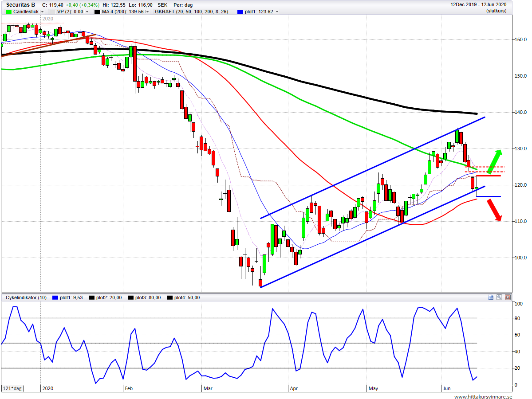Click the blue plot1: 123.62 color swatch
532x399 pixels.
240,12
